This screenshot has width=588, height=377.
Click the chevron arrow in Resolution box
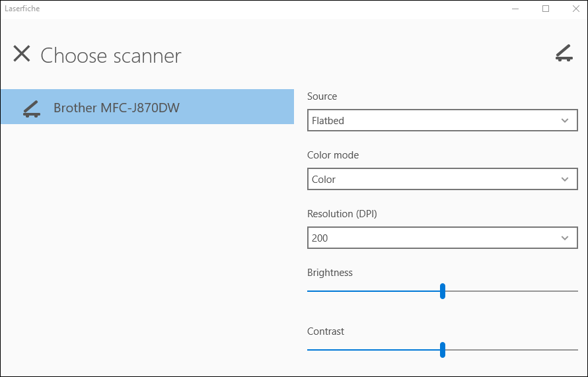click(565, 238)
